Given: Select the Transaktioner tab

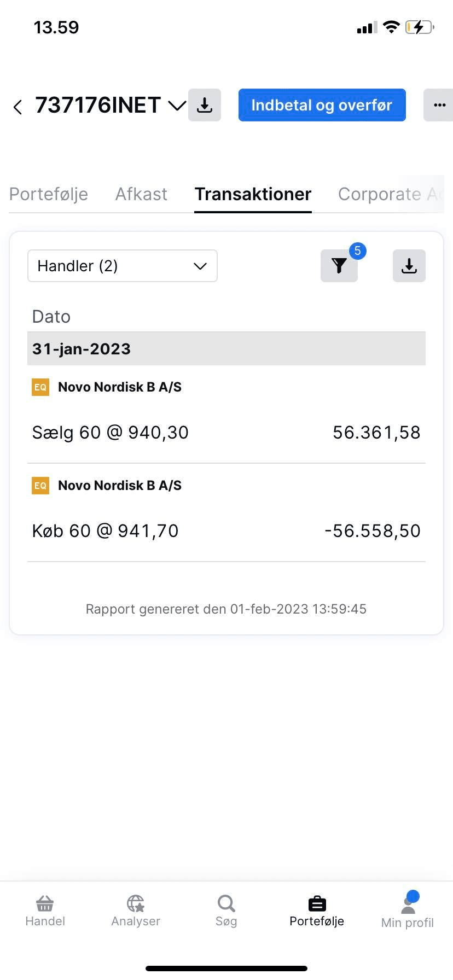Looking at the screenshot, I should (x=253, y=194).
